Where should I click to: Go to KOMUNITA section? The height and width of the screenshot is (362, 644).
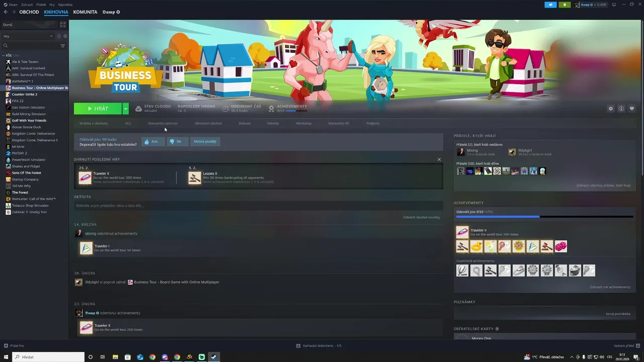pyautogui.click(x=85, y=12)
